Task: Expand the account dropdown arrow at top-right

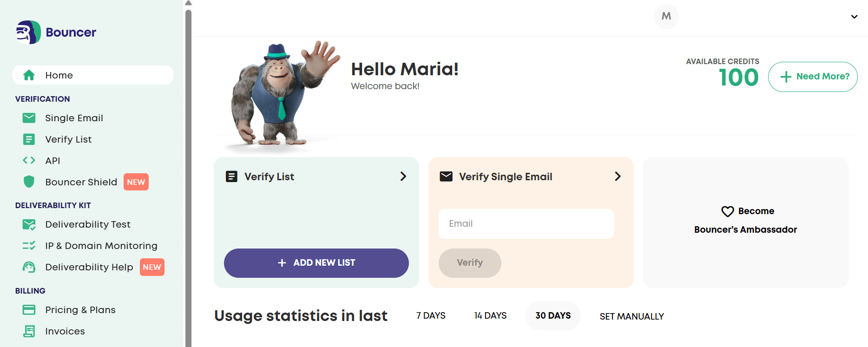Action: (854, 17)
